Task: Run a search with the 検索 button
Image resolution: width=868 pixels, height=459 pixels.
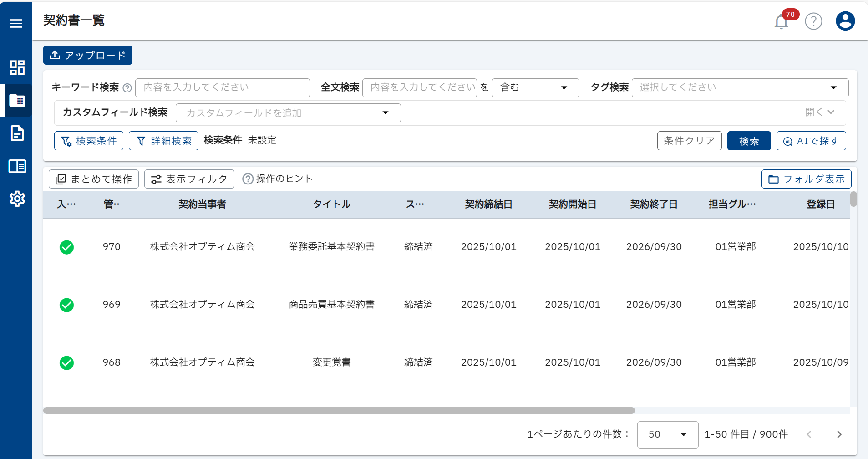Action: (x=749, y=141)
